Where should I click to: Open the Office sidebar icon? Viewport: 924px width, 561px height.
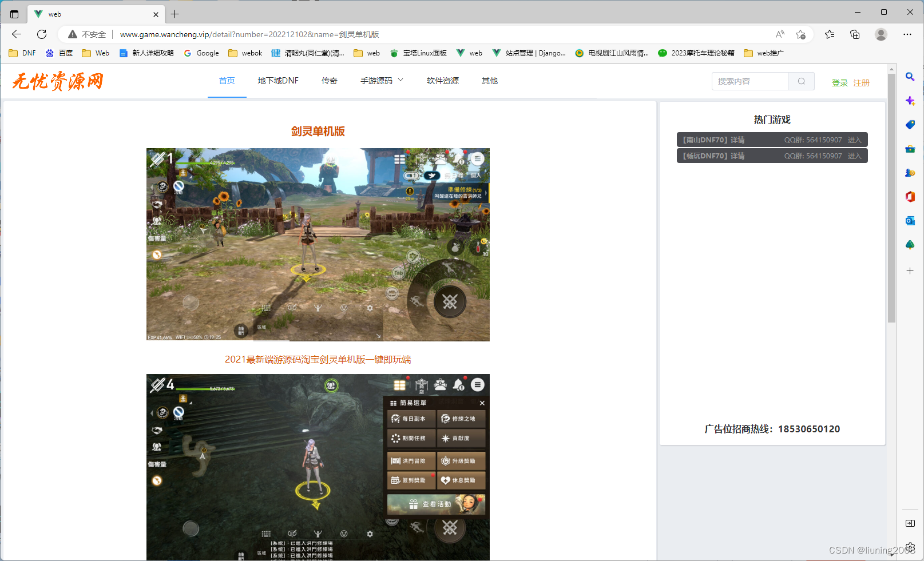(910, 197)
